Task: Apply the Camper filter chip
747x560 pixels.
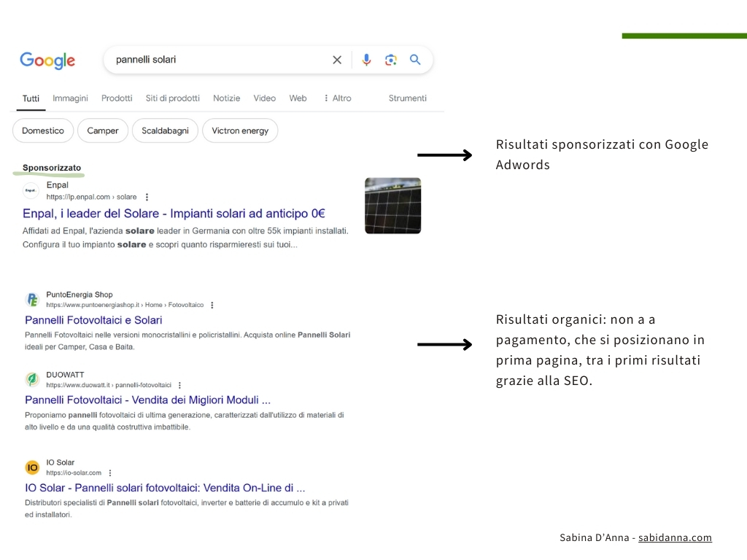Action: 102,131
